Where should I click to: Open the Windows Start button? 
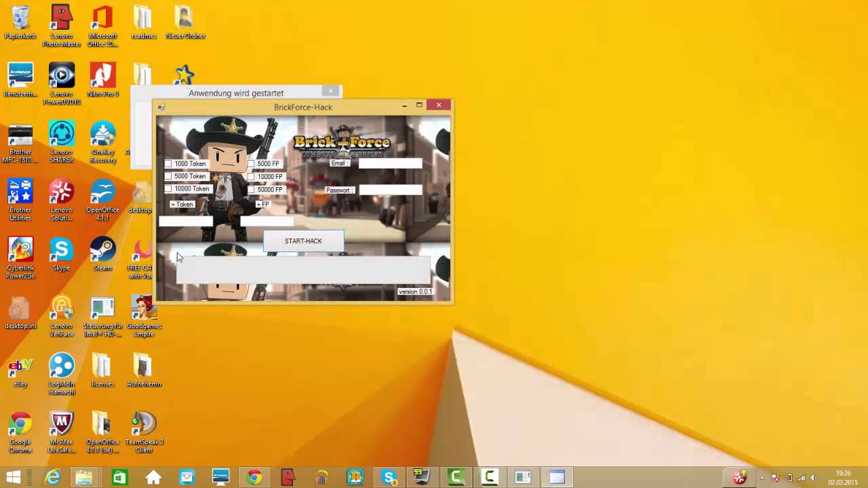[13, 478]
